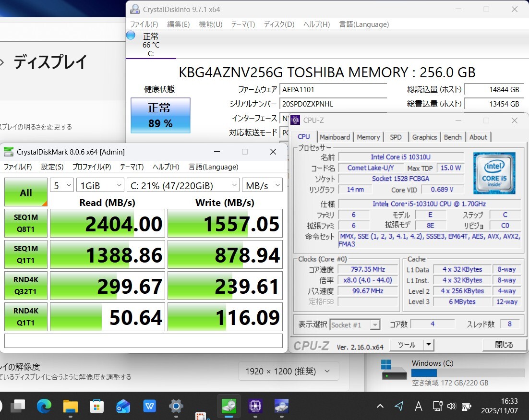Screen dimensions: 529x420
Task: Run the SEQ1M Q8T1 test button
Action: click(26, 223)
